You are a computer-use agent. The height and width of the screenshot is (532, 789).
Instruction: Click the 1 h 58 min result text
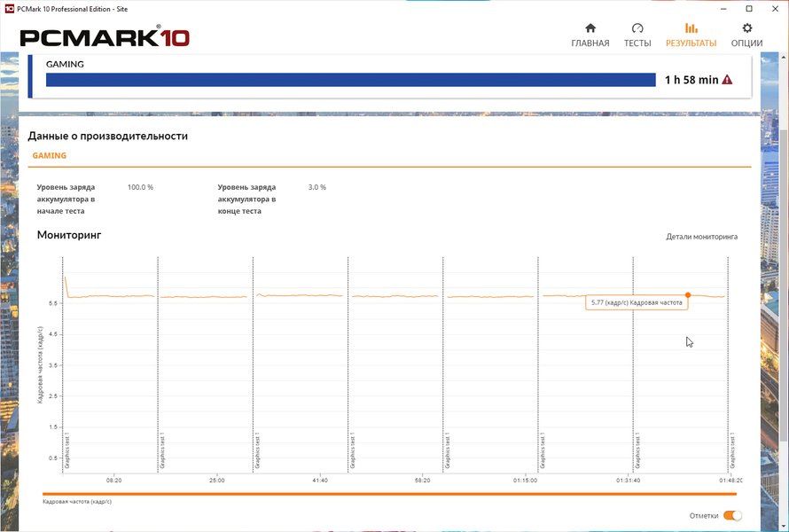[691, 80]
